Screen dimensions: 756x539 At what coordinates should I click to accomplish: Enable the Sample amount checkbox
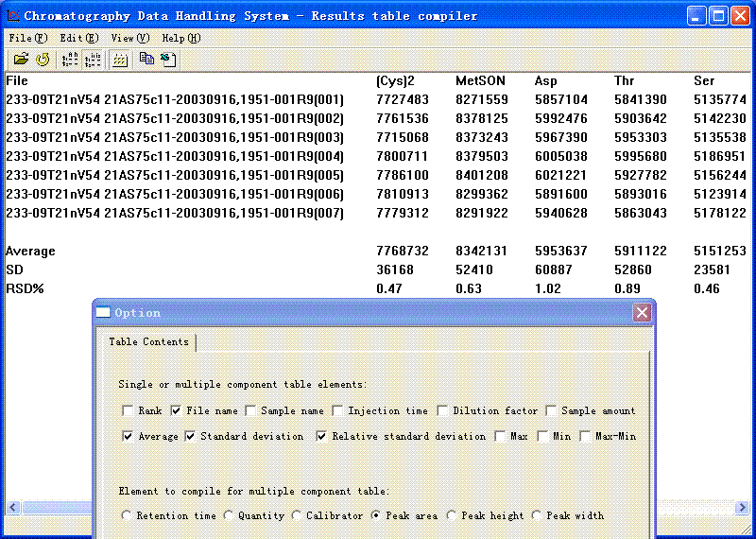[551, 410]
